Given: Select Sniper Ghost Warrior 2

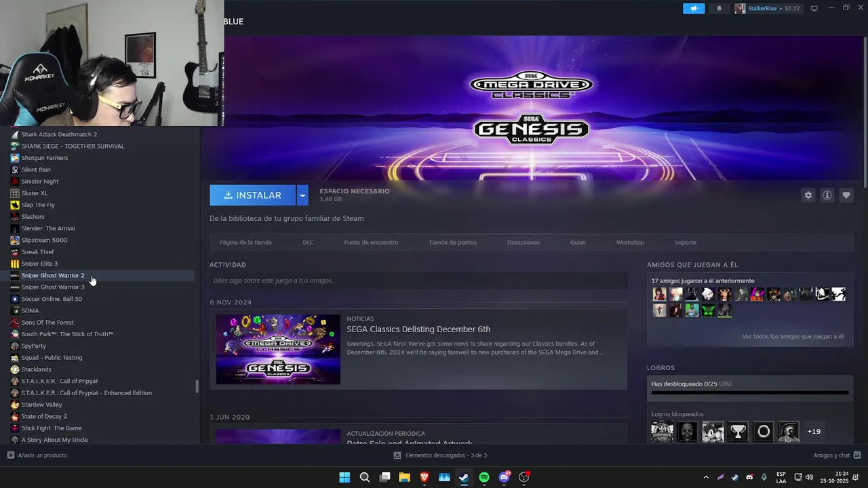Looking at the screenshot, I should (x=53, y=275).
